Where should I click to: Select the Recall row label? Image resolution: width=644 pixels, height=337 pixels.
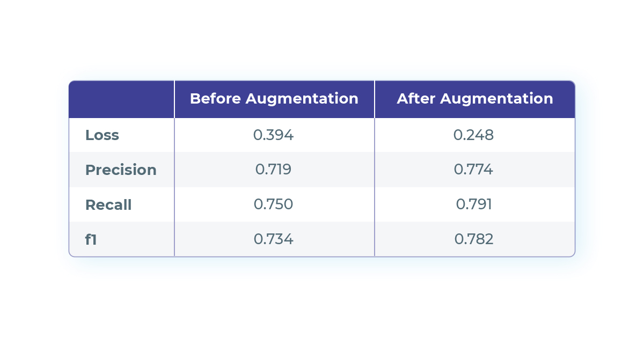108,205
